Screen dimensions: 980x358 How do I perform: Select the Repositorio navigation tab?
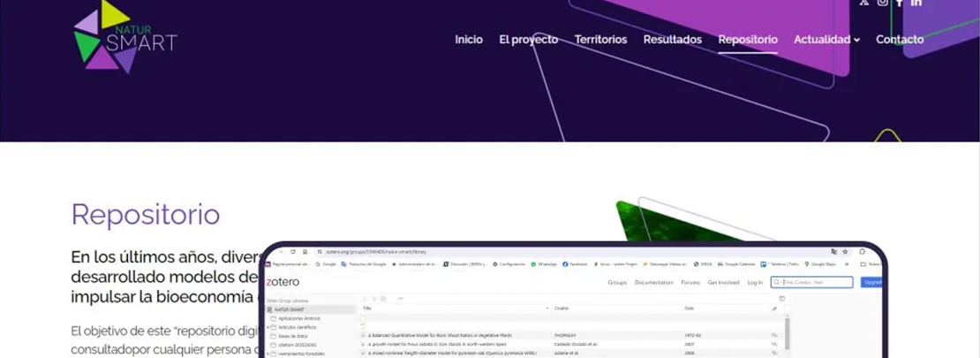tap(748, 40)
